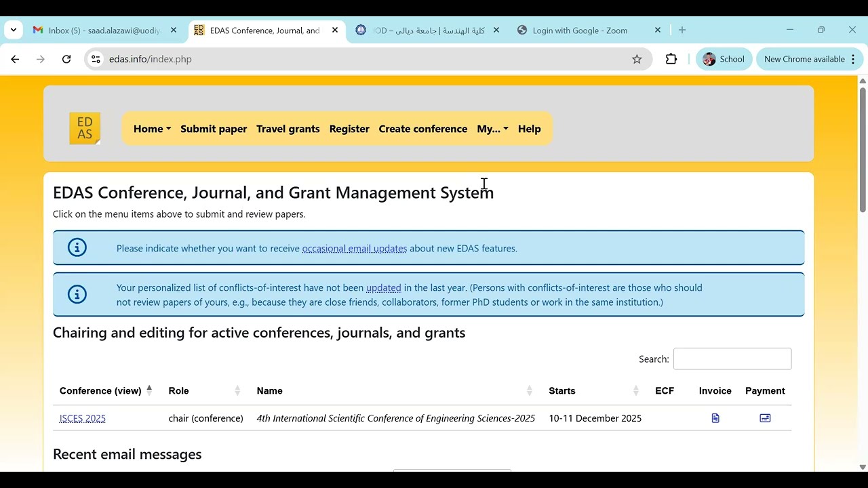
Task: Sort table by Starts column
Action: [593, 390]
